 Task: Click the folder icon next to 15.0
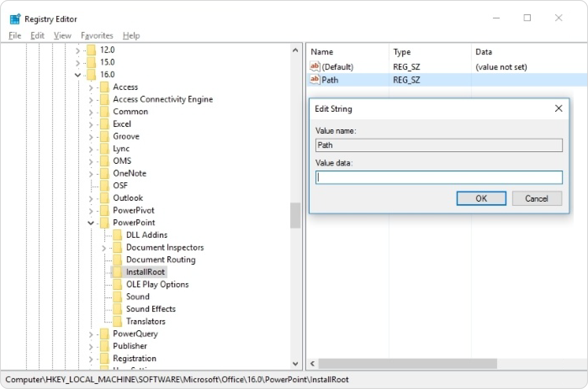(91, 62)
